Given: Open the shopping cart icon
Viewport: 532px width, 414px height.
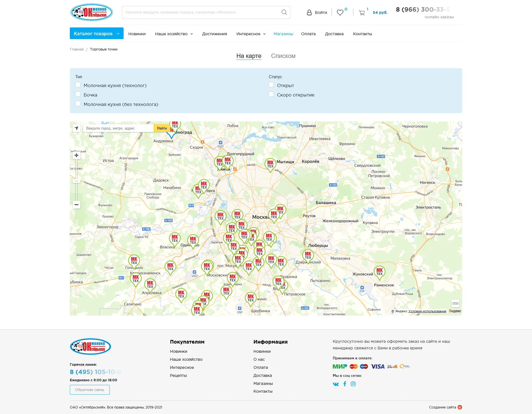Looking at the screenshot, I should pos(362,12).
